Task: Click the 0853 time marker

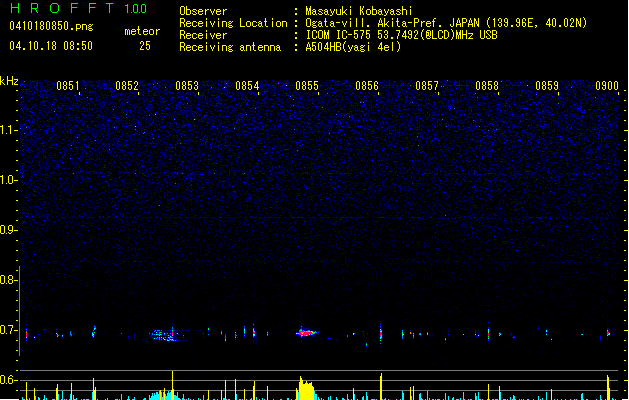Action: pyautogui.click(x=187, y=86)
